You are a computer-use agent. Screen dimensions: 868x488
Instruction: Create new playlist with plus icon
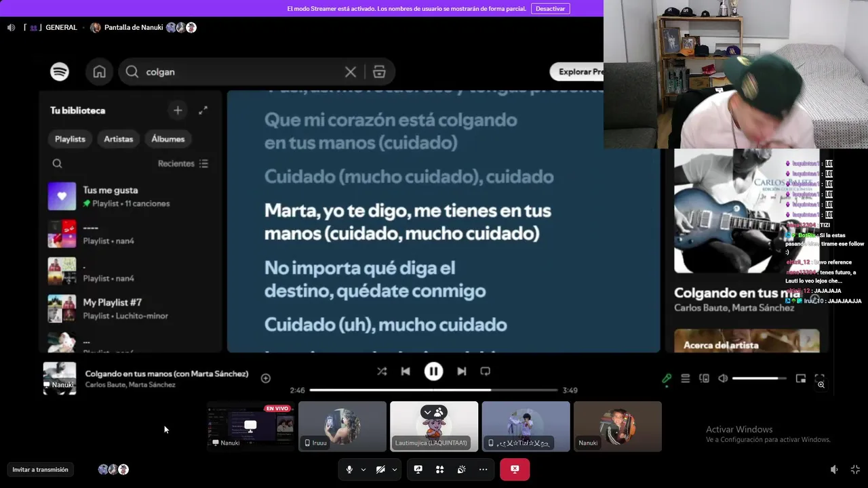tap(178, 110)
